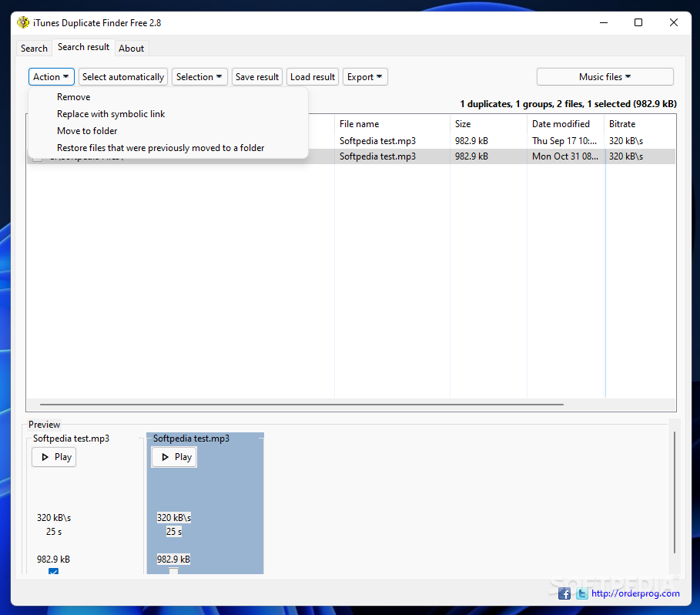Maximize the iTunes Duplicate Finder window
Viewport: 700px width, 615px height.
tap(638, 22)
